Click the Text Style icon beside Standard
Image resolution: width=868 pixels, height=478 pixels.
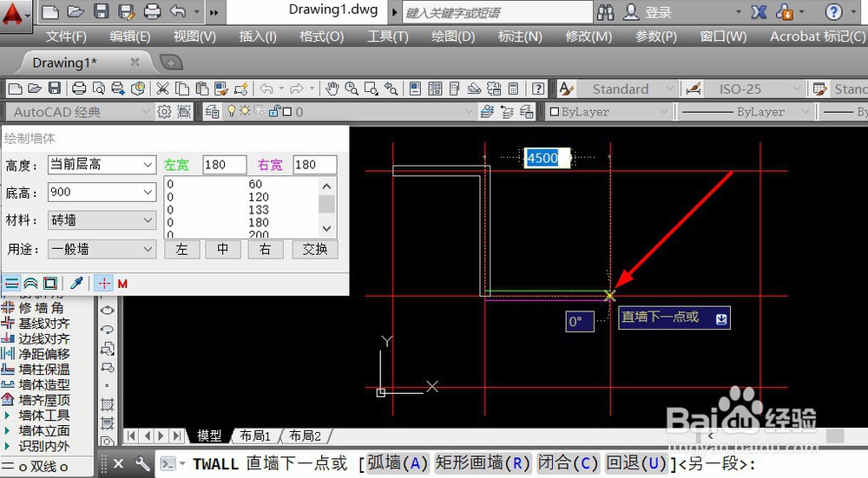click(x=566, y=88)
